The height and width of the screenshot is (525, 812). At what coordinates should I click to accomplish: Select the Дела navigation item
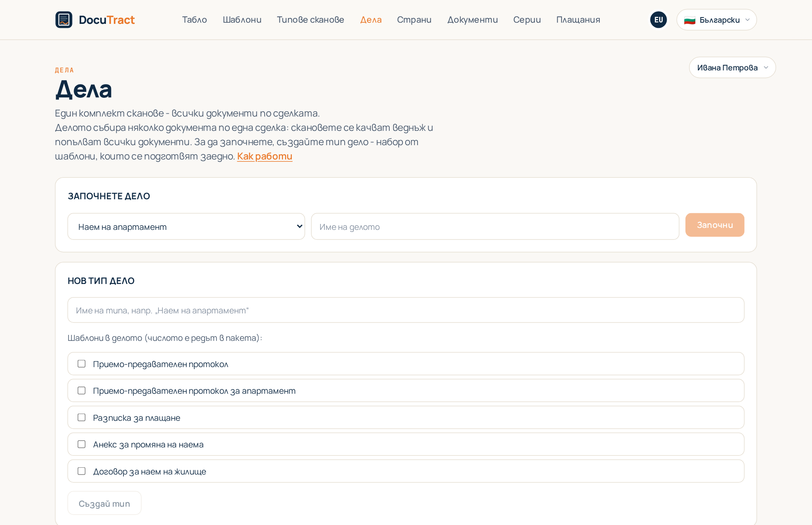tap(371, 19)
